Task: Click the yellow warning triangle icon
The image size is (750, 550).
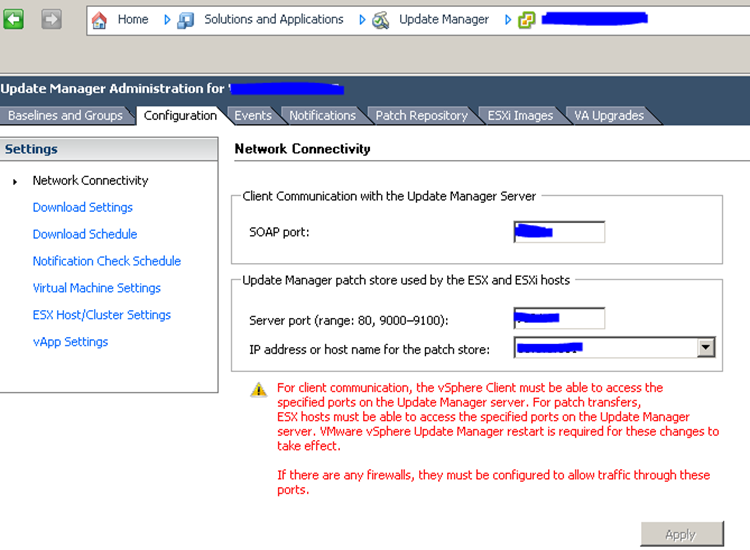Action: pyautogui.click(x=259, y=390)
